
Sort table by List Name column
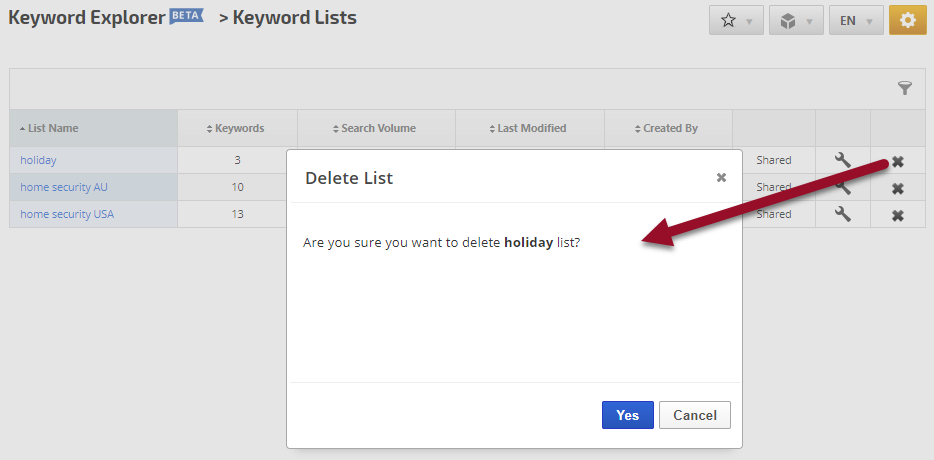point(52,128)
